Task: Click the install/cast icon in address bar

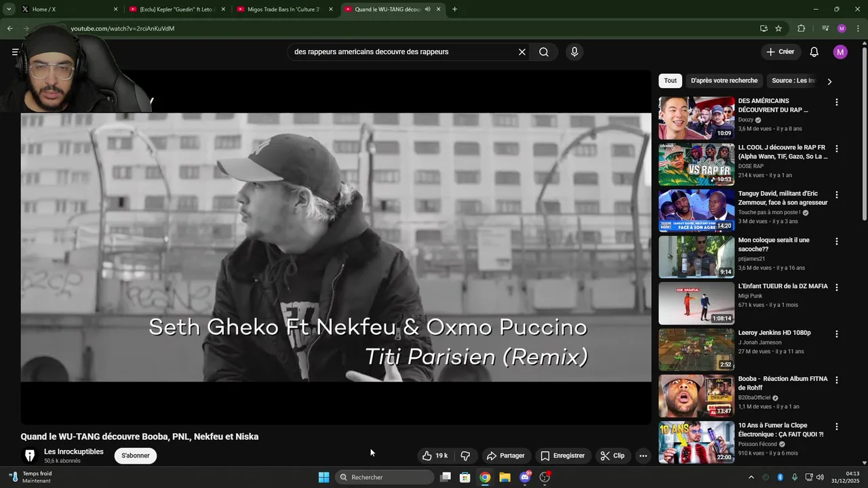Action: pyautogui.click(x=764, y=28)
